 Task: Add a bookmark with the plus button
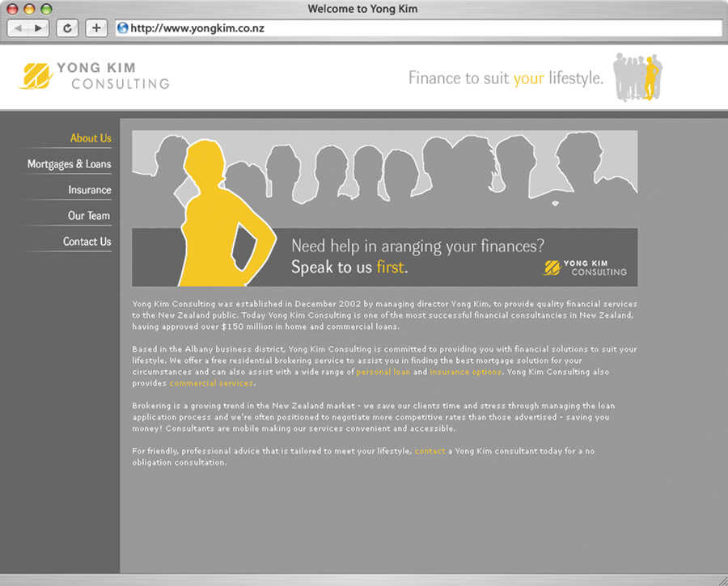click(96, 28)
